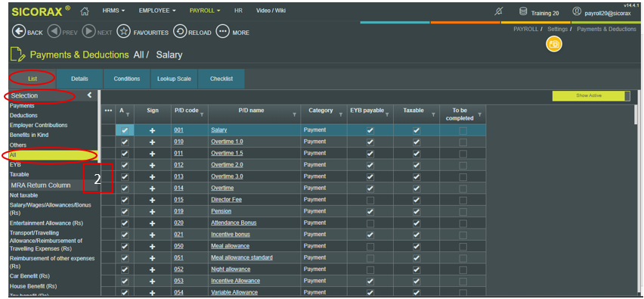Switch to the List tab
Screen dimensions: 644x299
33,79
